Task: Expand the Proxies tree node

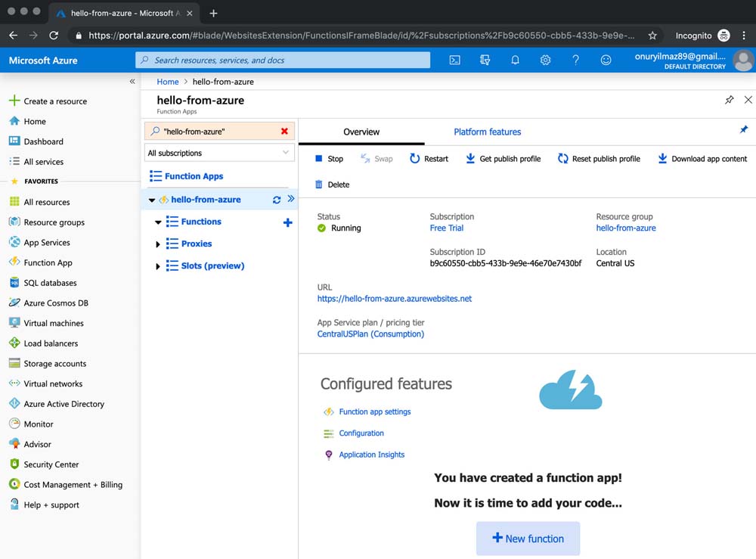Action: click(158, 244)
